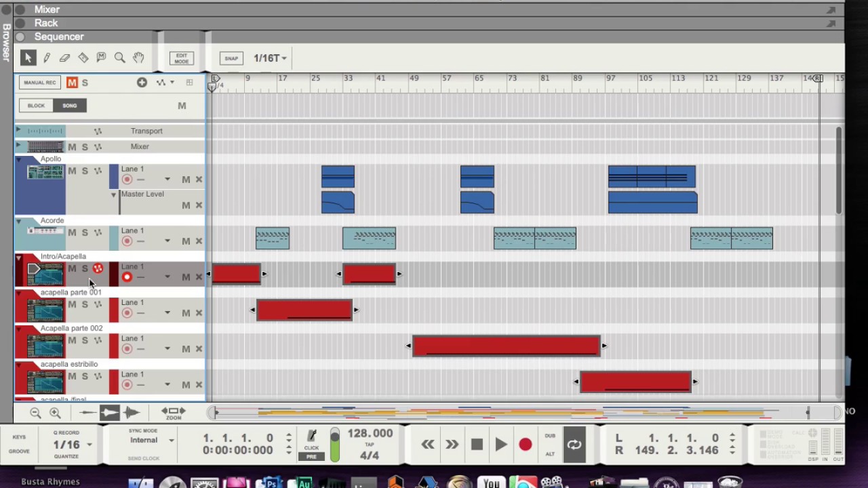
Task: Collapse the Apollo track
Action: 18,160
